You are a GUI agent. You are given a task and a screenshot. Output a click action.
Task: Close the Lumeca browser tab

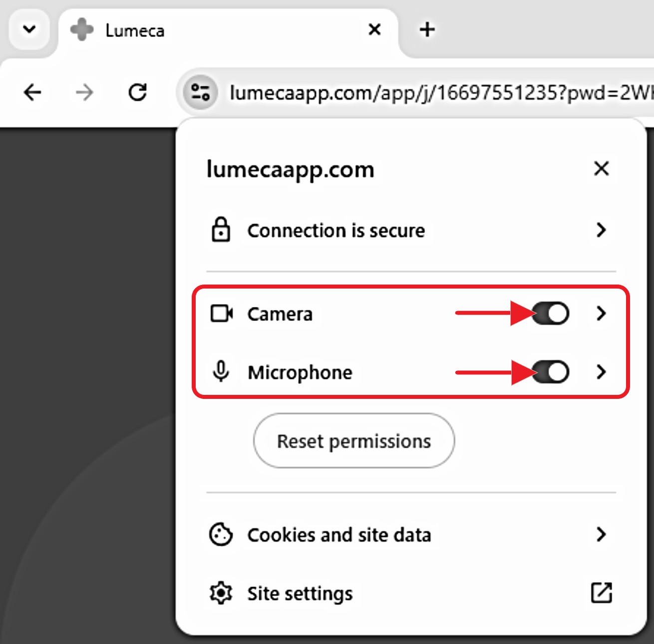(374, 30)
